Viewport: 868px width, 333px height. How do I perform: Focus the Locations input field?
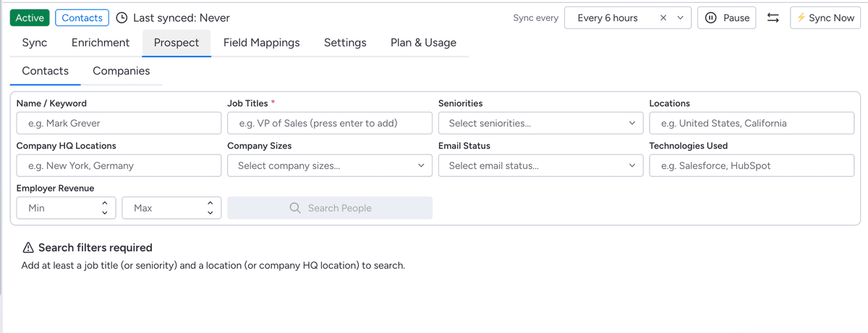click(752, 124)
